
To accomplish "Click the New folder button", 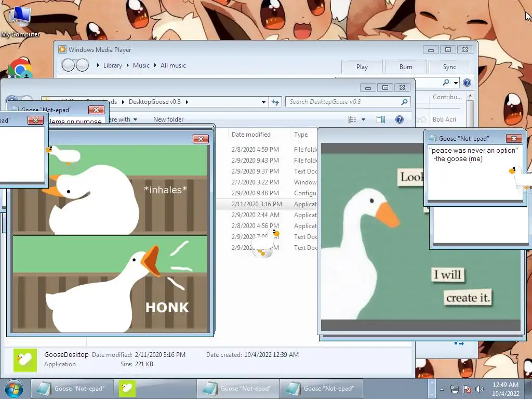I will (168, 119).
